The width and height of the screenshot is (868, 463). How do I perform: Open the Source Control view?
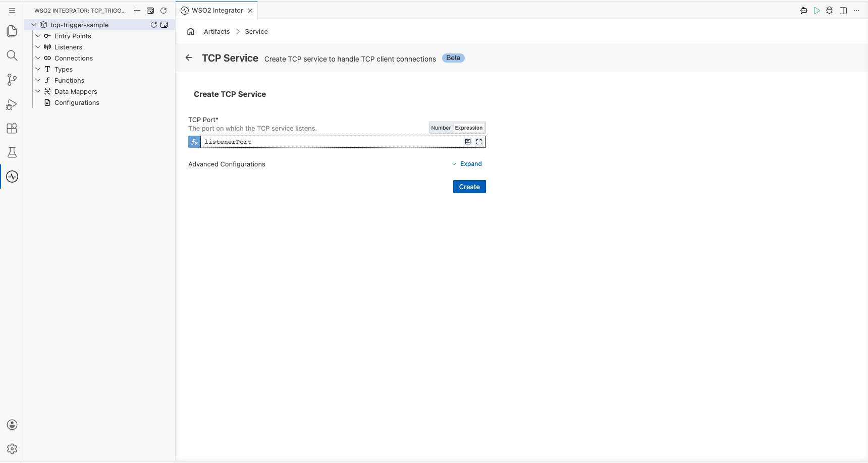[12, 80]
